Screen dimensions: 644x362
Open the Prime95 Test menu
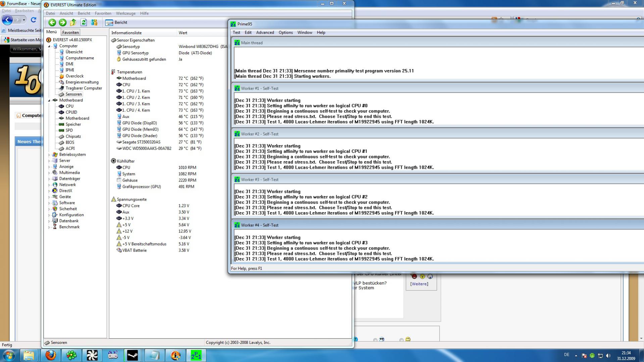[237, 33]
